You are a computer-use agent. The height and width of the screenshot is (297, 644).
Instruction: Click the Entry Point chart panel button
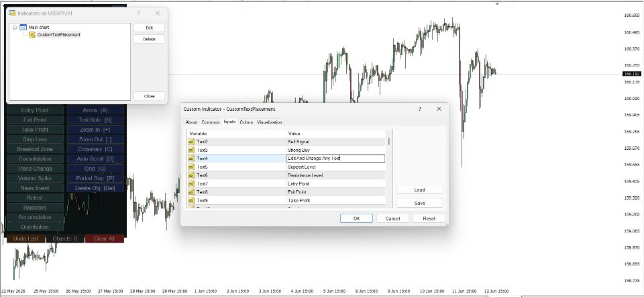35,110
